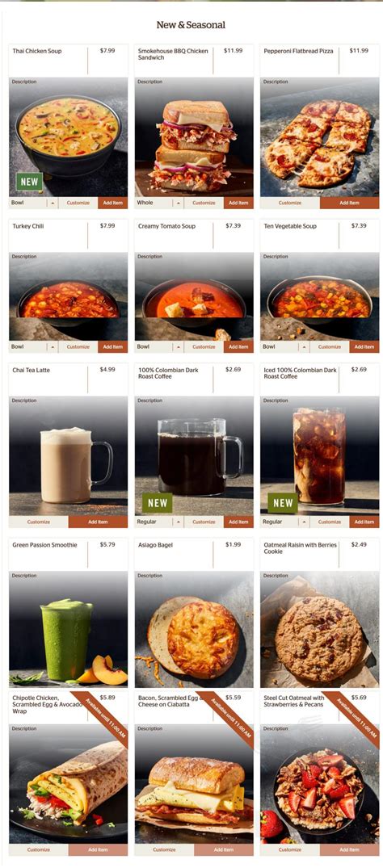Image resolution: width=383 pixels, height=868 pixels.
Task: Click NEW badge on Iced Colombian Coffee
Action: pyautogui.click(x=283, y=503)
